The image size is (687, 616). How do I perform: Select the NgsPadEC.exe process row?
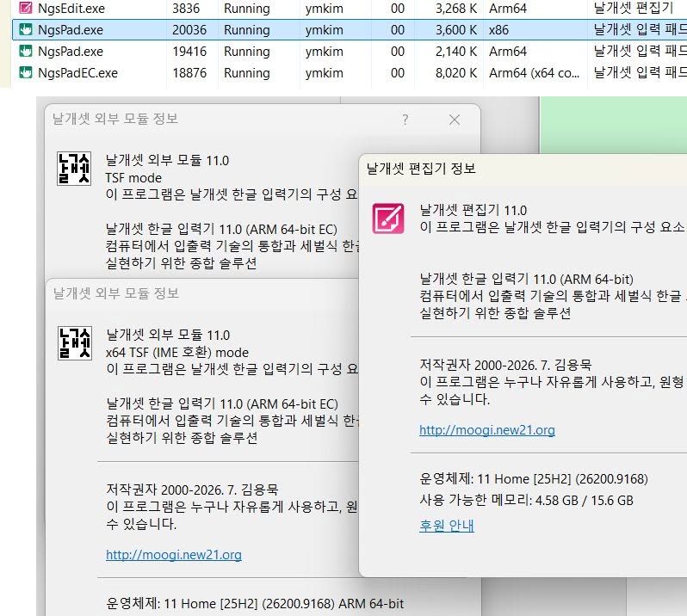350,72
